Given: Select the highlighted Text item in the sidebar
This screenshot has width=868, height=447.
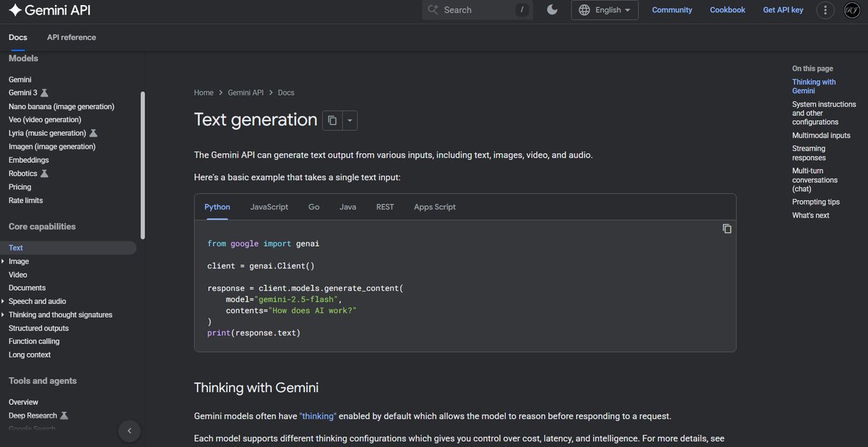Looking at the screenshot, I should tap(68, 247).
